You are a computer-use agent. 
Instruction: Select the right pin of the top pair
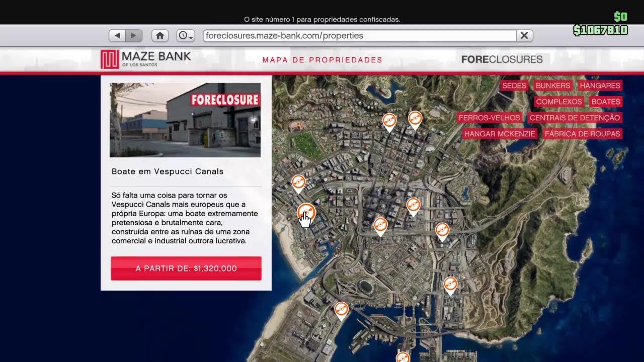tap(415, 121)
